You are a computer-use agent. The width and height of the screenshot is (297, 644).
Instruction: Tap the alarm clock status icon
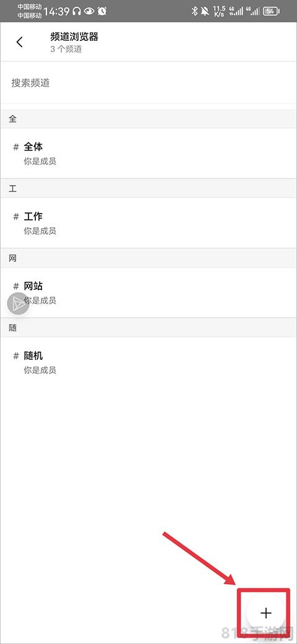pos(101,12)
